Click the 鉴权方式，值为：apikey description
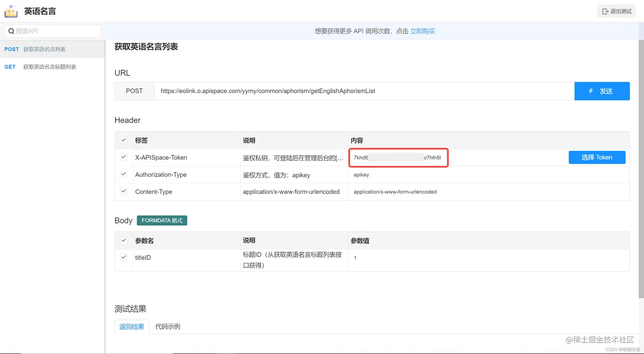Image resolution: width=644 pixels, height=354 pixels. tap(276, 175)
